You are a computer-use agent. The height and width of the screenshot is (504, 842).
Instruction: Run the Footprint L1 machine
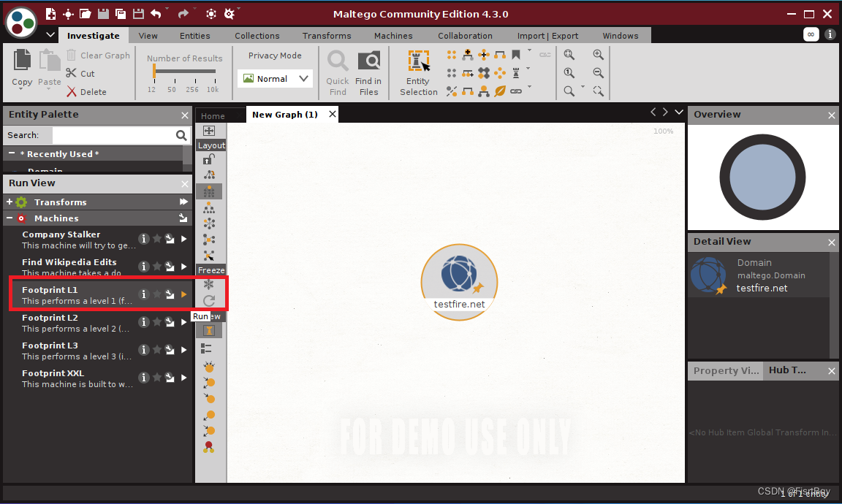[x=183, y=294]
